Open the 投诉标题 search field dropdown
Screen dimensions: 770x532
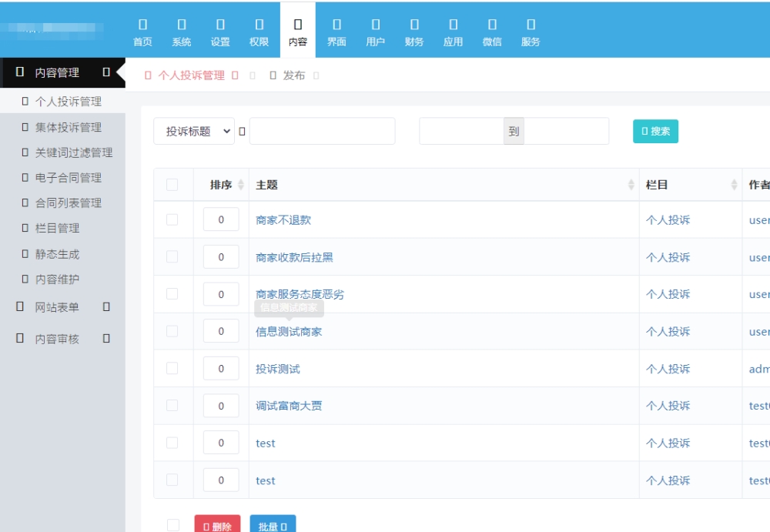click(x=194, y=131)
